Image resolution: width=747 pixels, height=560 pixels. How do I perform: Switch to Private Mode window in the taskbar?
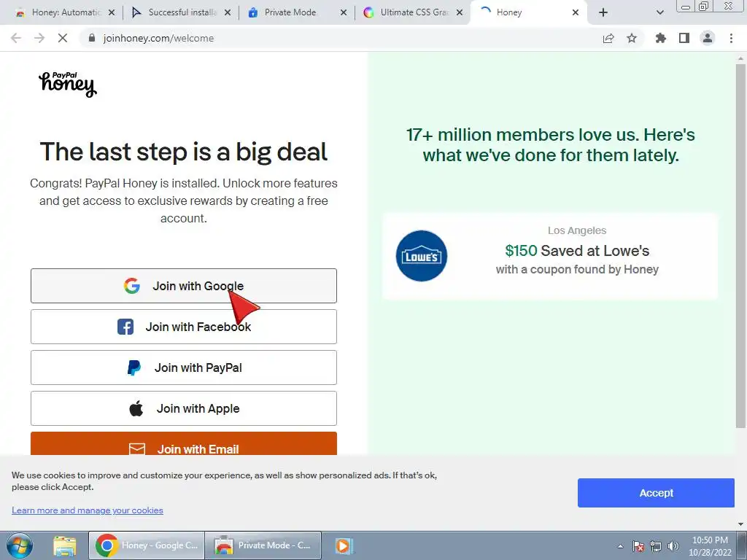click(263, 545)
